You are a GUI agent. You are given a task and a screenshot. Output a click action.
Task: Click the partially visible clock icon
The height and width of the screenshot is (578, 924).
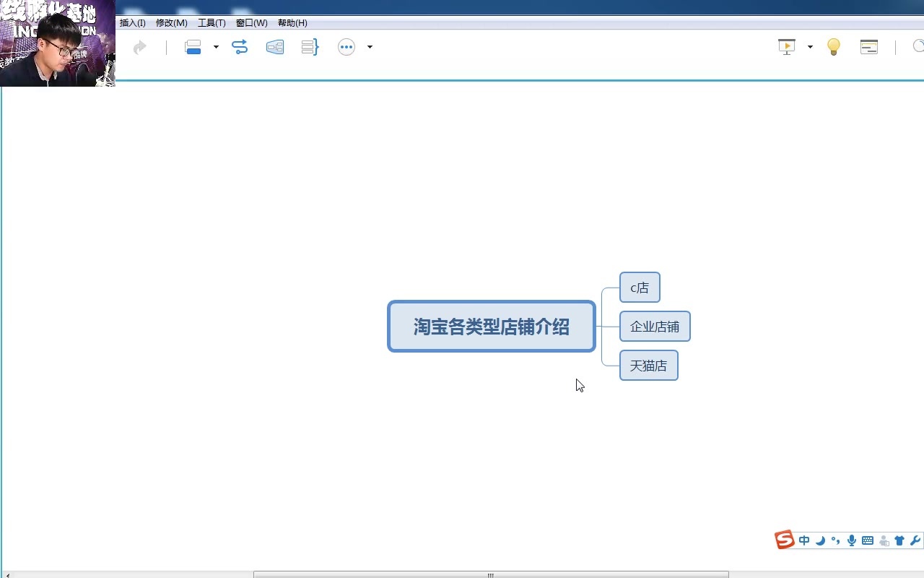pos(918,47)
